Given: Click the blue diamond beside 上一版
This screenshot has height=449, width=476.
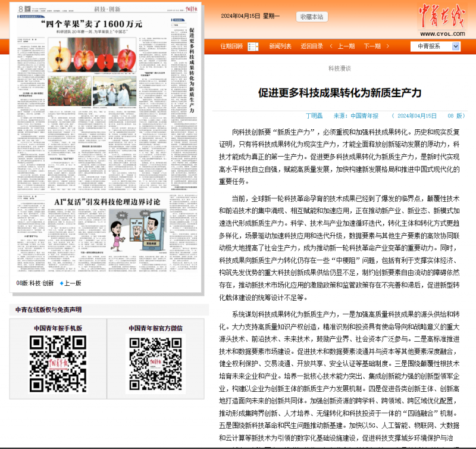Looking at the screenshot, I should pyautogui.click(x=61, y=283).
